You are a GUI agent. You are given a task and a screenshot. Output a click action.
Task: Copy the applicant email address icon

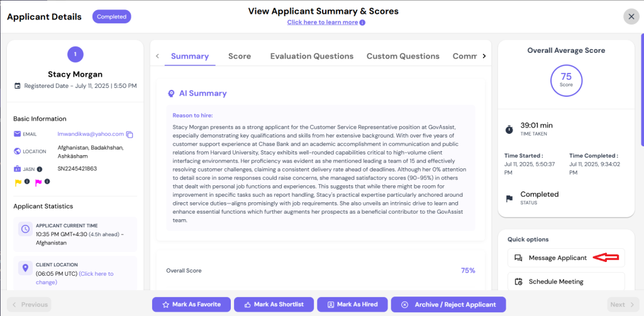pyautogui.click(x=130, y=134)
